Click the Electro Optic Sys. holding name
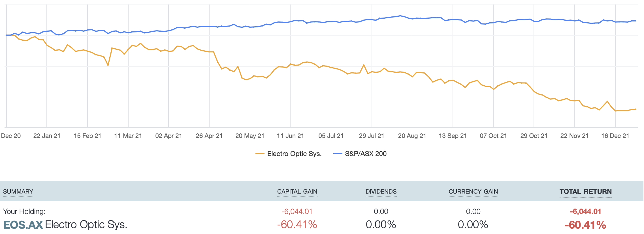644x234 pixels. coord(86,225)
